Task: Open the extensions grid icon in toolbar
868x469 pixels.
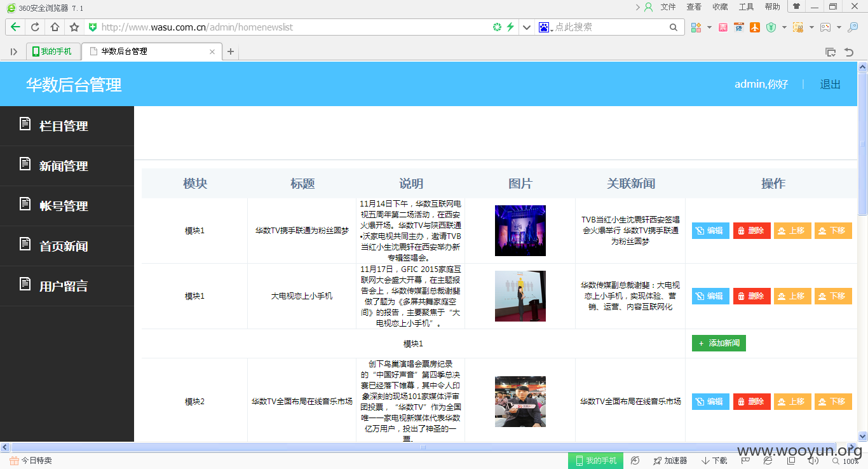Action: pos(696,27)
